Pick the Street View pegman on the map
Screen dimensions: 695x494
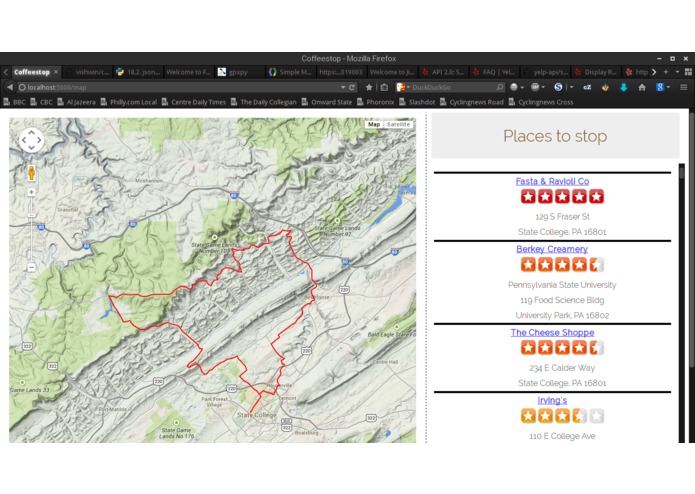pos(31,173)
